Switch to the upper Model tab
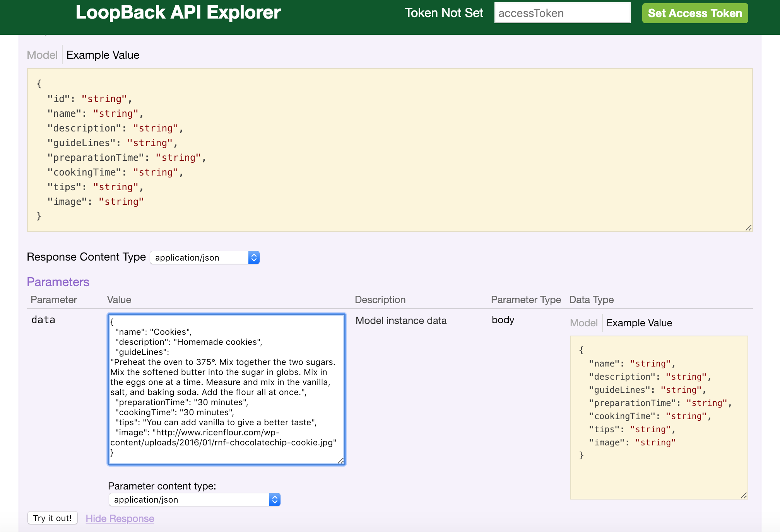 coord(42,55)
